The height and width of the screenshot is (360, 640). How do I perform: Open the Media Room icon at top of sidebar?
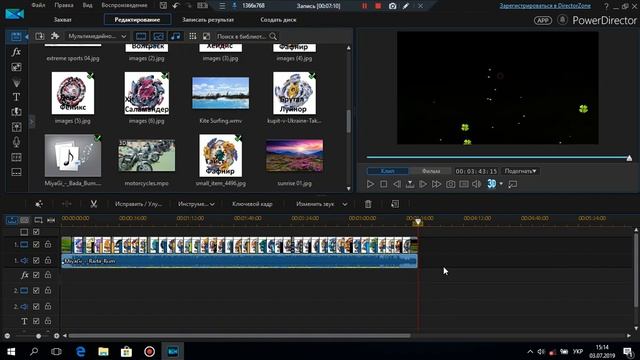pyautogui.click(x=16, y=36)
